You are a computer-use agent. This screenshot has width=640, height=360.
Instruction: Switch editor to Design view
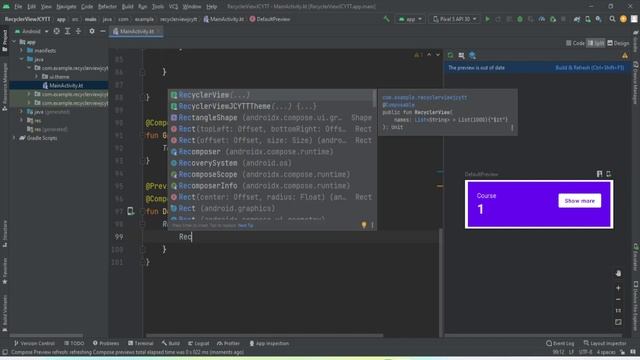pyautogui.click(x=618, y=43)
